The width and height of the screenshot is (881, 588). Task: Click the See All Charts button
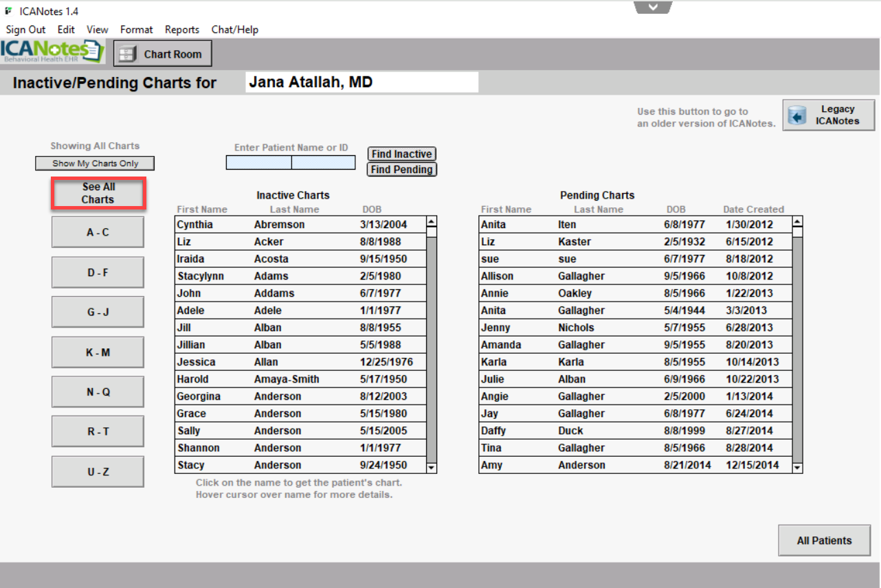point(98,193)
